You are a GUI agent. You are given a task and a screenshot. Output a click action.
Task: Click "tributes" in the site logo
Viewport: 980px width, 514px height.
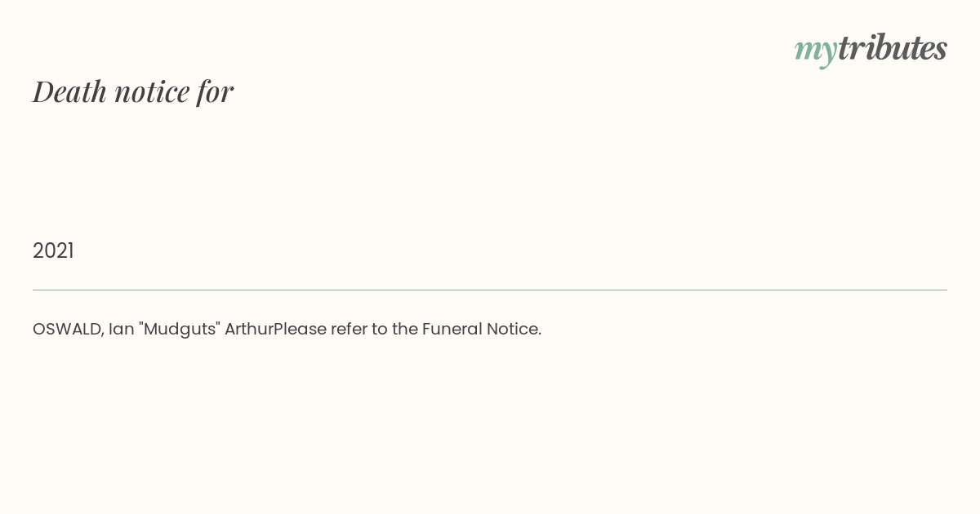point(892,49)
